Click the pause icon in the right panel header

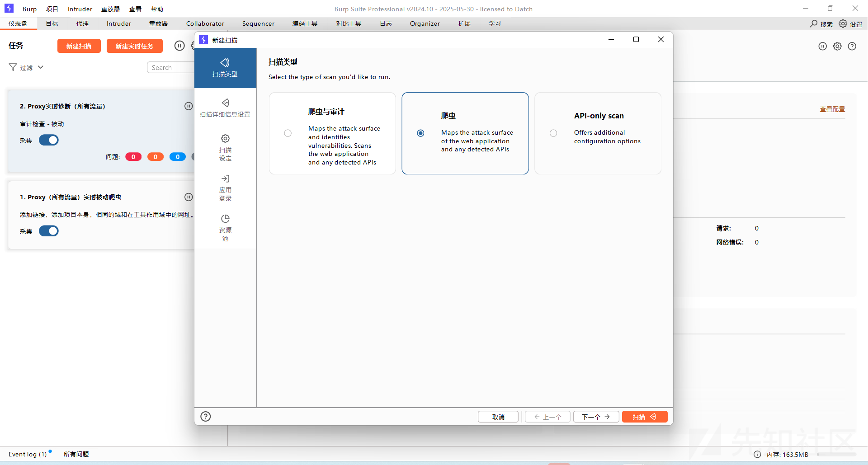point(823,46)
